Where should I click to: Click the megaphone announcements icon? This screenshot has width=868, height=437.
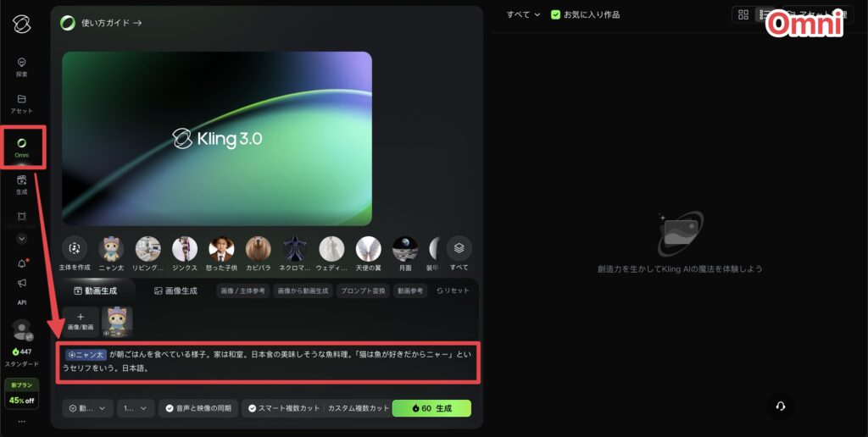[22, 283]
